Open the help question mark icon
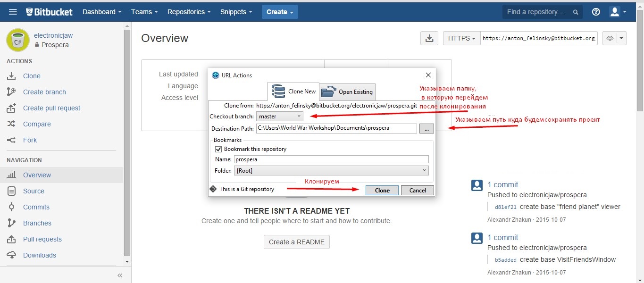Screen dimensions: 644x283 596,12
